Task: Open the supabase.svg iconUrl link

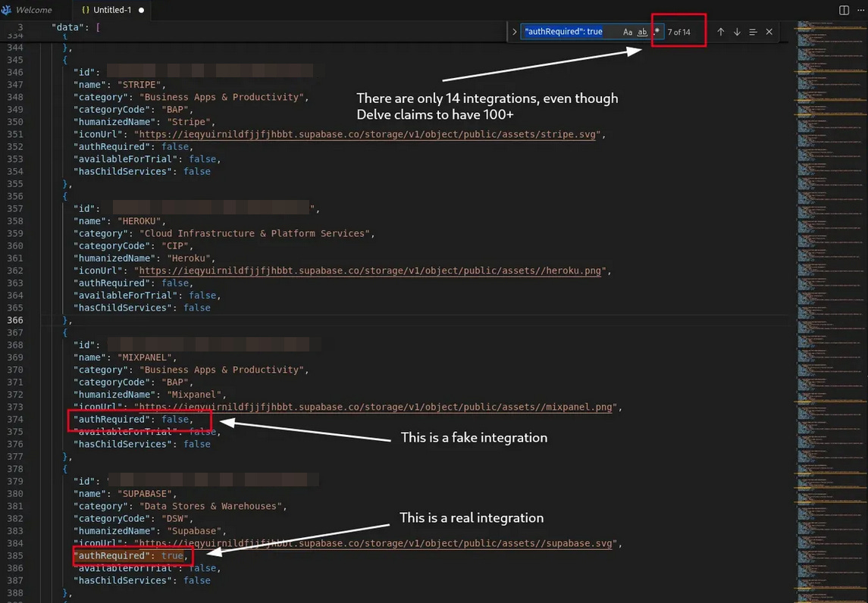Action: (375, 544)
